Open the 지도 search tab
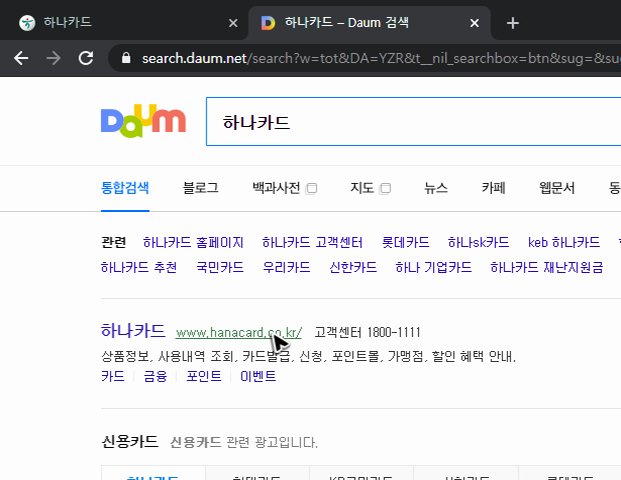 pos(362,188)
